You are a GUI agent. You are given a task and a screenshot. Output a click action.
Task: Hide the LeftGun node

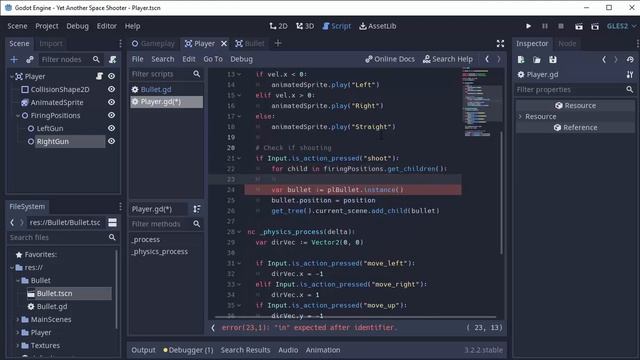(111, 128)
